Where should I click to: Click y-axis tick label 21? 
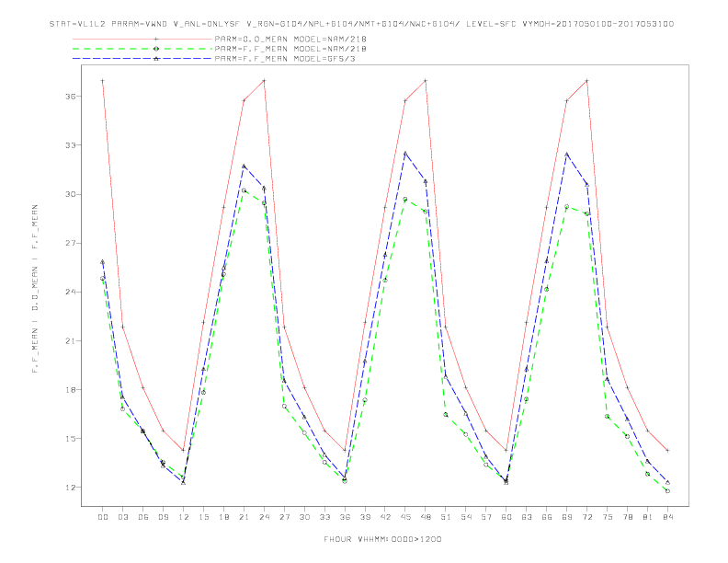pyautogui.click(x=71, y=341)
